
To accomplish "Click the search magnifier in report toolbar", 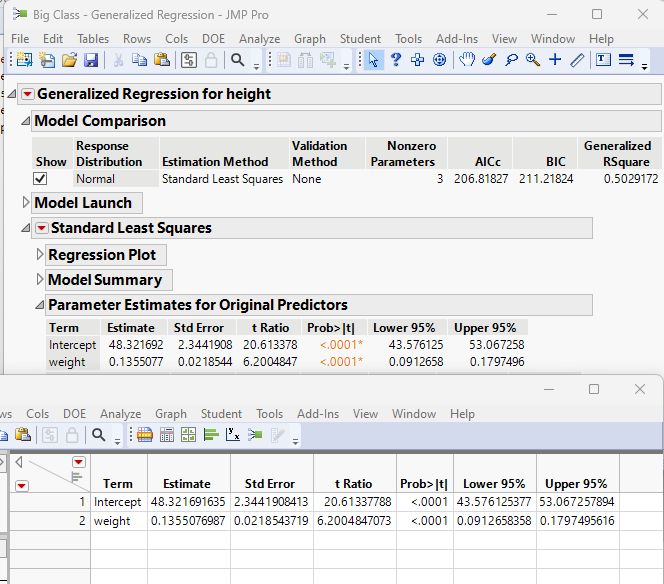I will tap(238, 60).
